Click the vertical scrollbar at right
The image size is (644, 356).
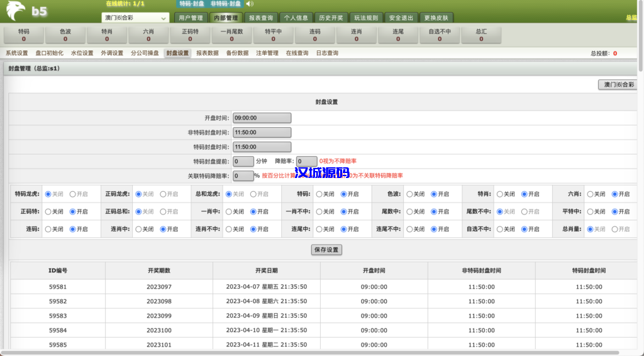tap(641, 36)
